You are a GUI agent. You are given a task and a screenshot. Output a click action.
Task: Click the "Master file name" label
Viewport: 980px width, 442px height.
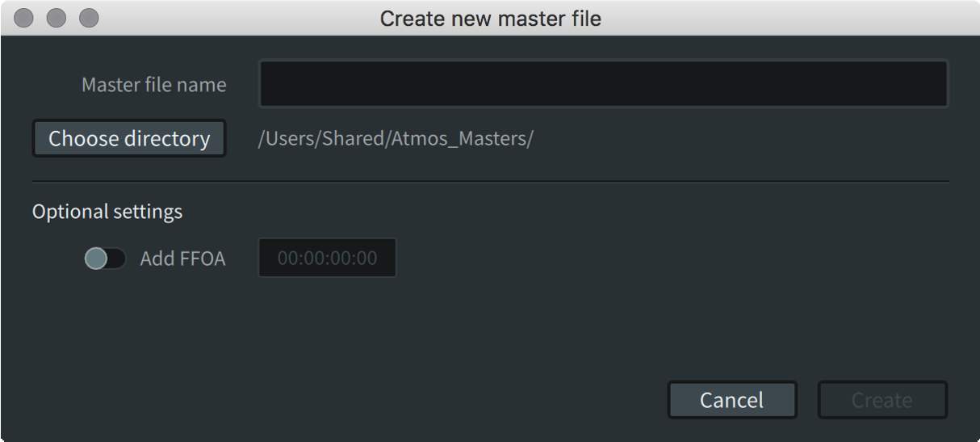153,85
